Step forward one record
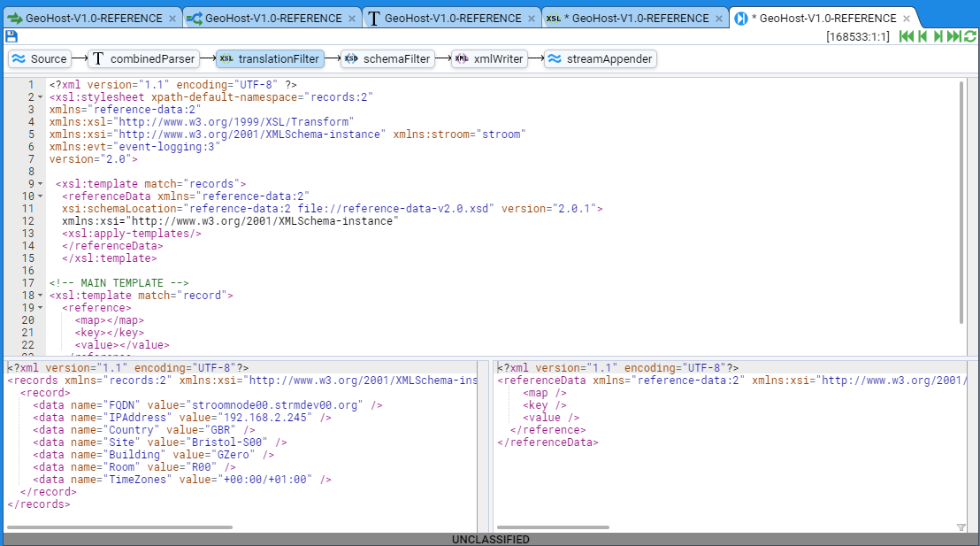 click(938, 36)
